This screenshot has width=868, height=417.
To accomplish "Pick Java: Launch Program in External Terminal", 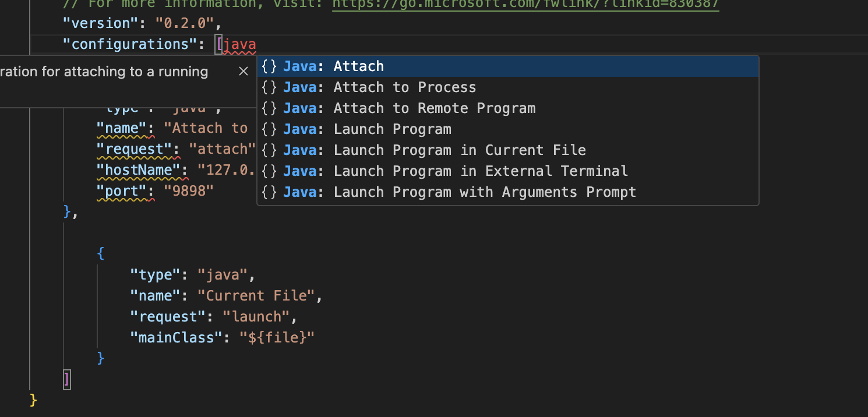I will pos(481,171).
